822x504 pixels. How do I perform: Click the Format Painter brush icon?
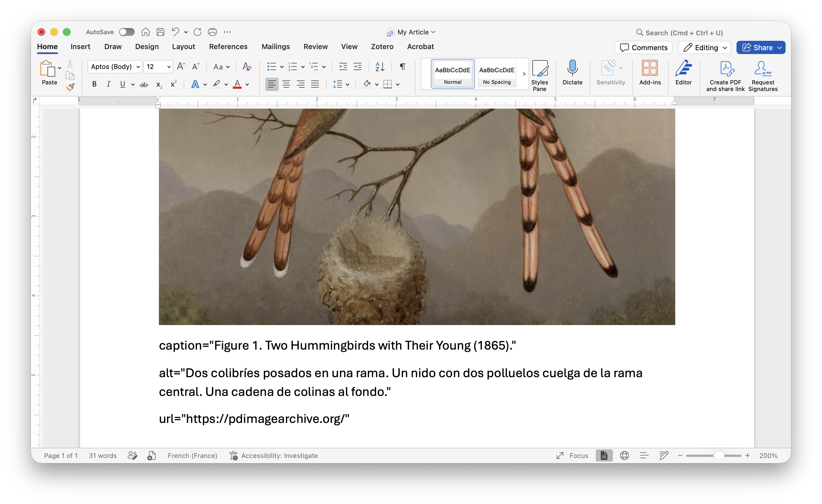click(70, 87)
